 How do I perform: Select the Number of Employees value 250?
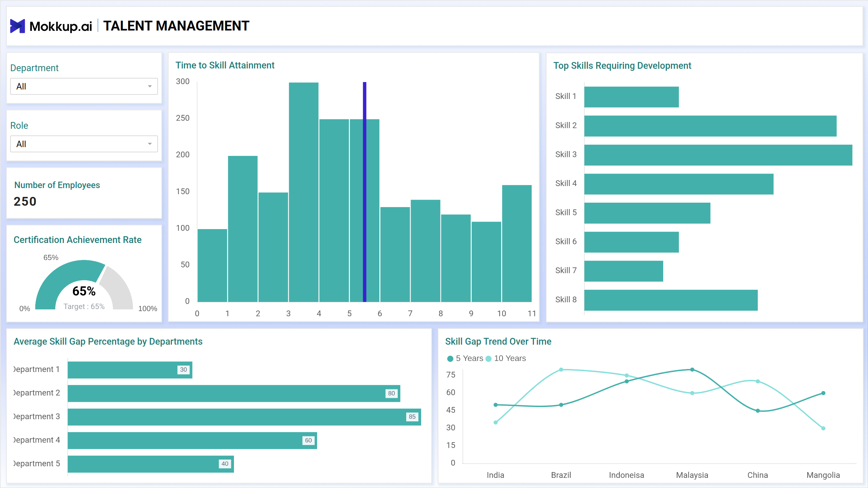pyautogui.click(x=25, y=202)
